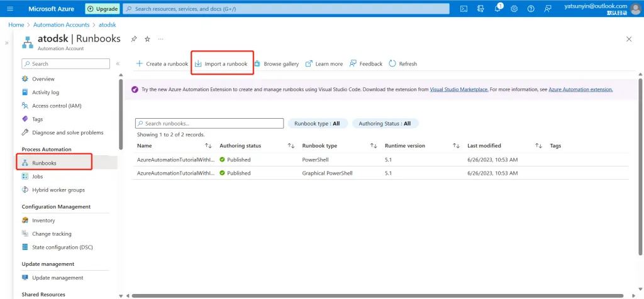Image resolution: width=644 pixels, height=299 pixels.
Task: Go to atodsk breadcrumb
Action: coord(107,24)
